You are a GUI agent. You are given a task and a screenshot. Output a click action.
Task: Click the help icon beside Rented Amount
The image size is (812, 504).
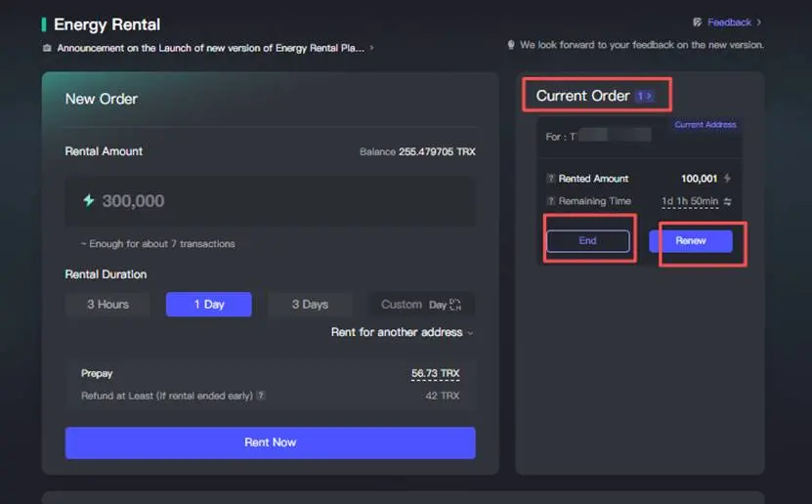click(551, 179)
